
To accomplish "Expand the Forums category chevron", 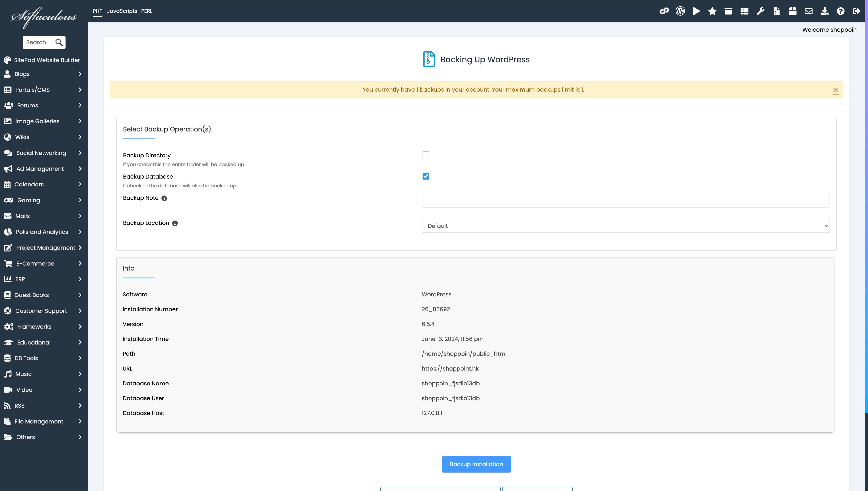I will tap(80, 106).
